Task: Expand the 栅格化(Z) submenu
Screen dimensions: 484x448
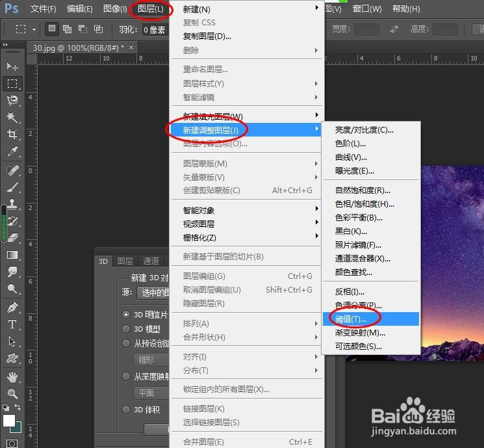Action: click(x=246, y=237)
